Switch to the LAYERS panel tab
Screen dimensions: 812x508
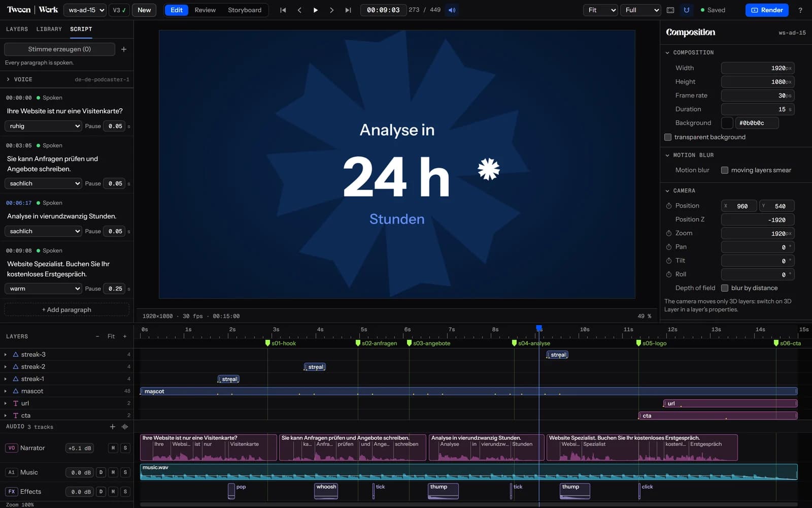click(17, 29)
